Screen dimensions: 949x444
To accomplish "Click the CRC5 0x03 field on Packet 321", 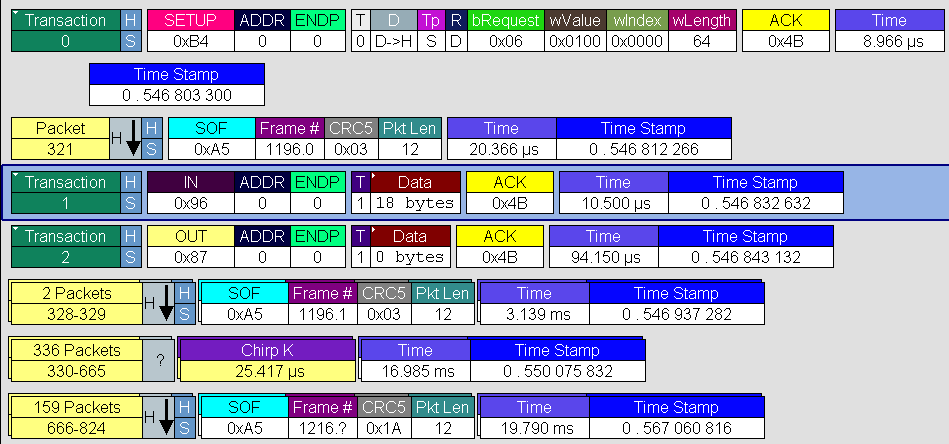I will (x=352, y=139).
